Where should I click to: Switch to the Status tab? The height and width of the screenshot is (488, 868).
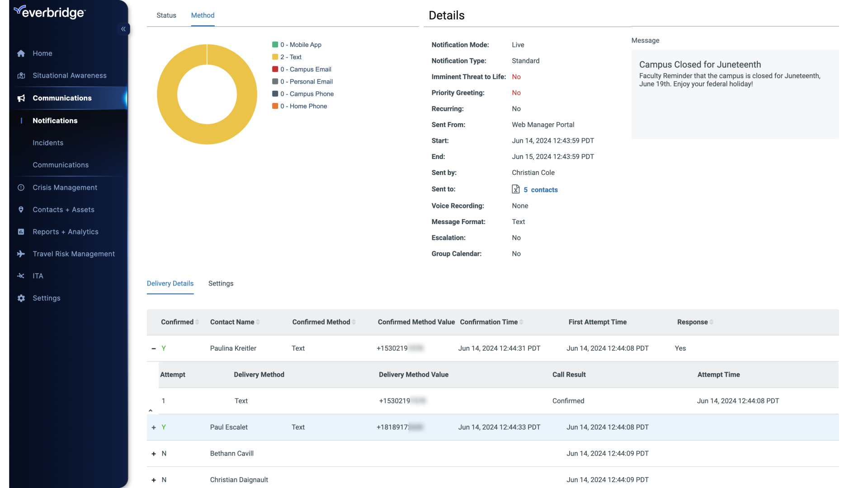pyautogui.click(x=166, y=15)
